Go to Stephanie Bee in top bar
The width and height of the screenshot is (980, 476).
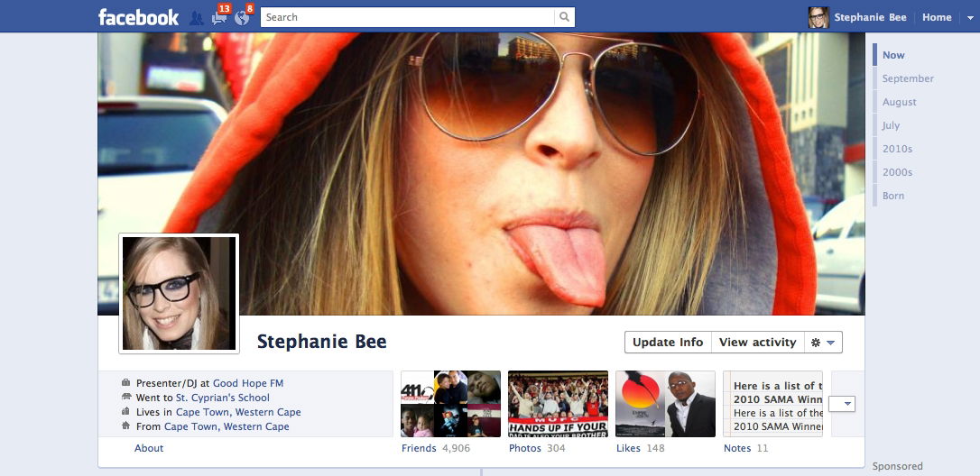[870, 17]
